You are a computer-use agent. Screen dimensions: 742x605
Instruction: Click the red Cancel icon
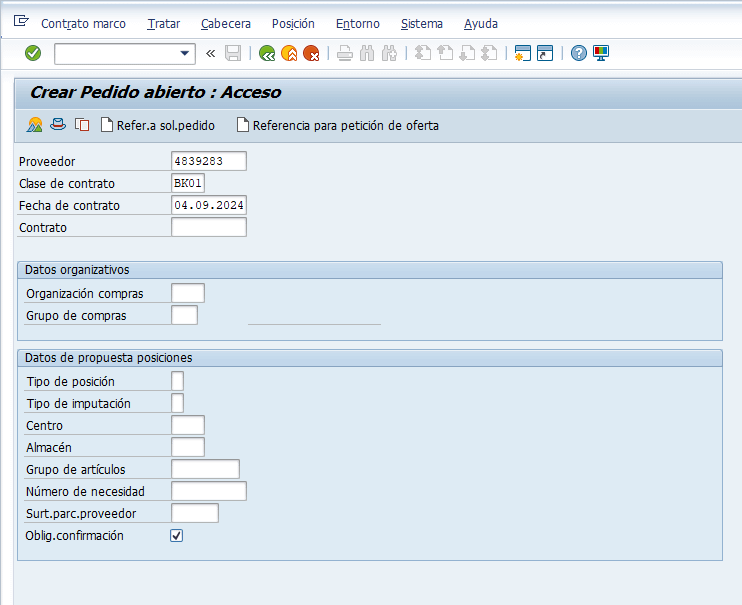tap(311, 53)
